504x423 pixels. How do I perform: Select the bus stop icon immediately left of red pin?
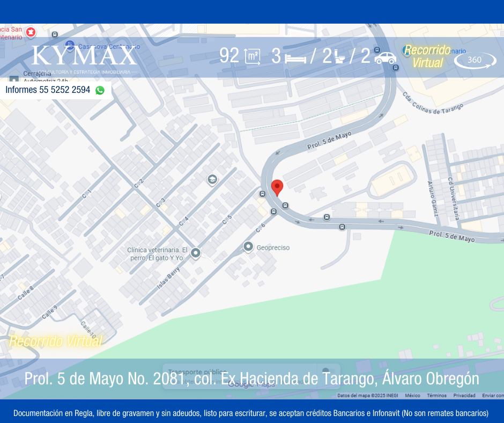click(x=262, y=194)
